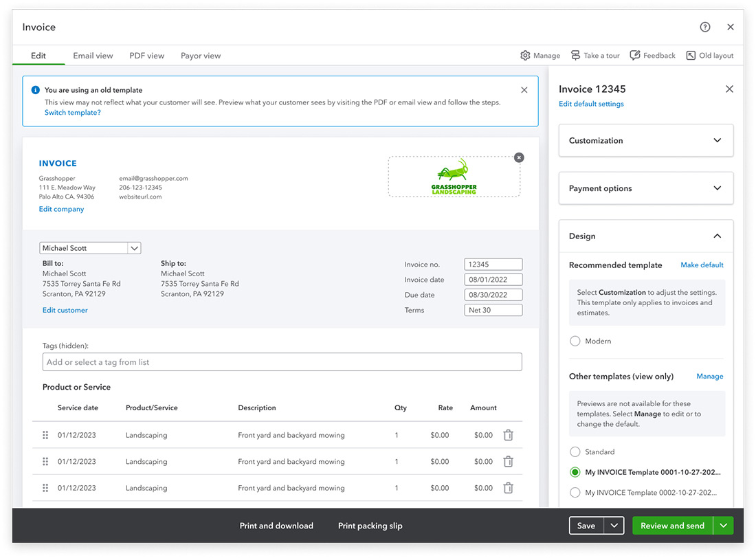
Task: Click Edit customer link
Action: click(65, 310)
